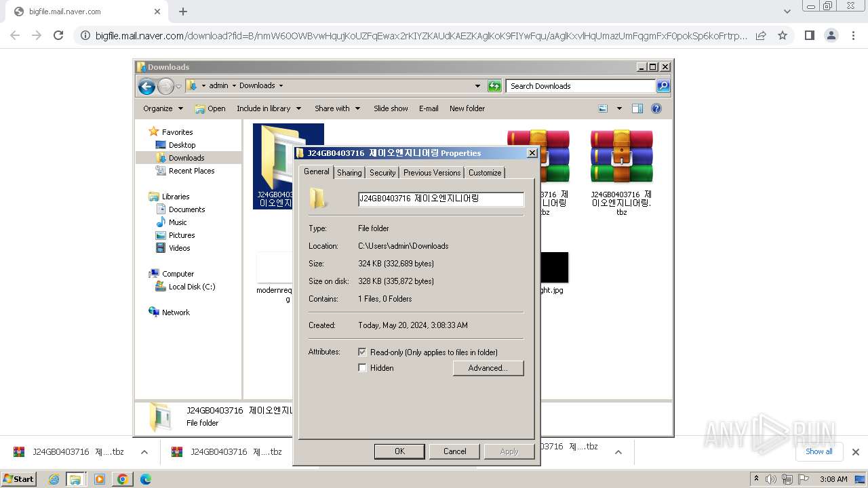
Task: Open Chrome side panel icon
Action: pos(809,35)
